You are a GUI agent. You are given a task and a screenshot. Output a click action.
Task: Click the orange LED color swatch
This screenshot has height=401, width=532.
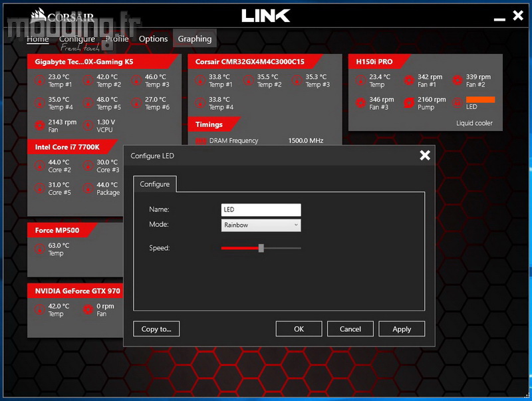480,99
